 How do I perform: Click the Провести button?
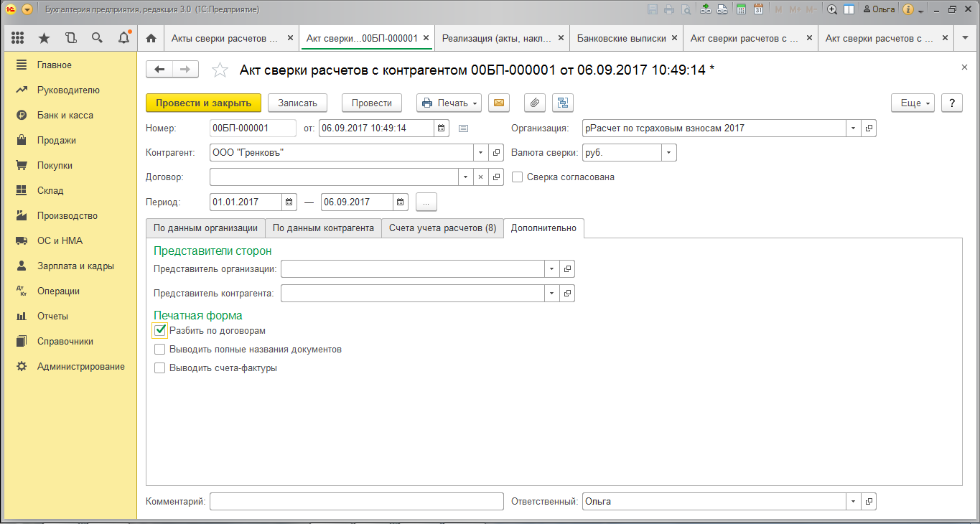point(372,103)
